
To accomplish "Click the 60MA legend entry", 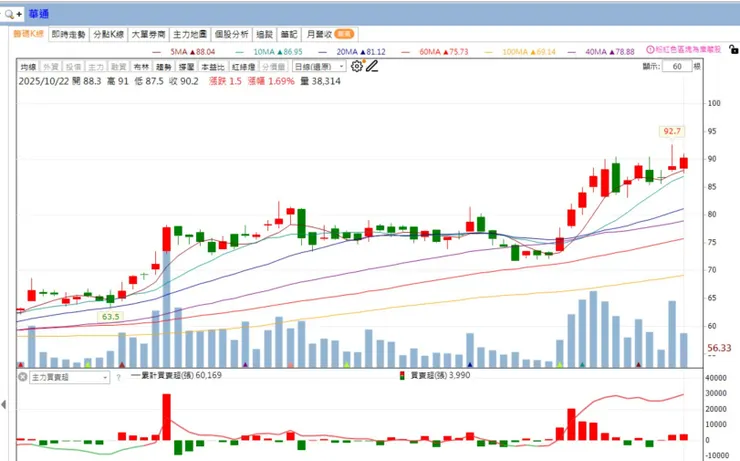I will pyautogui.click(x=435, y=51).
